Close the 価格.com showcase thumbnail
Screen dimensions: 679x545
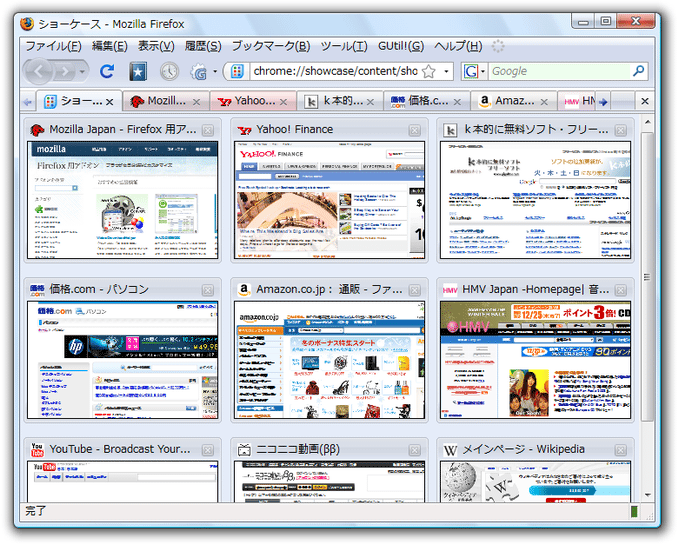(x=208, y=290)
